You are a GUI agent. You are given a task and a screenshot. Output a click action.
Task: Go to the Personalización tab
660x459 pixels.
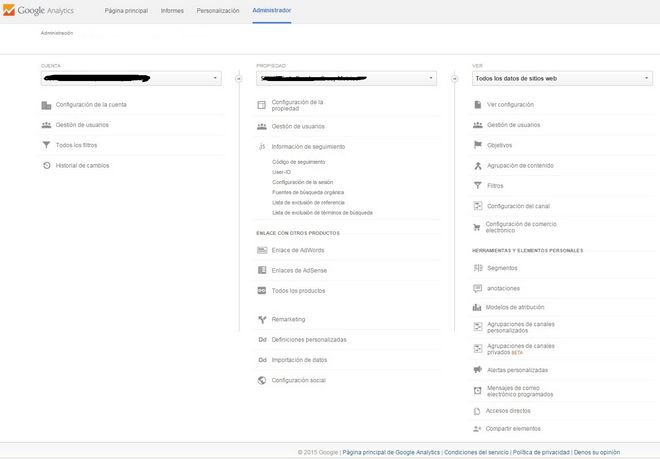click(218, 10)
